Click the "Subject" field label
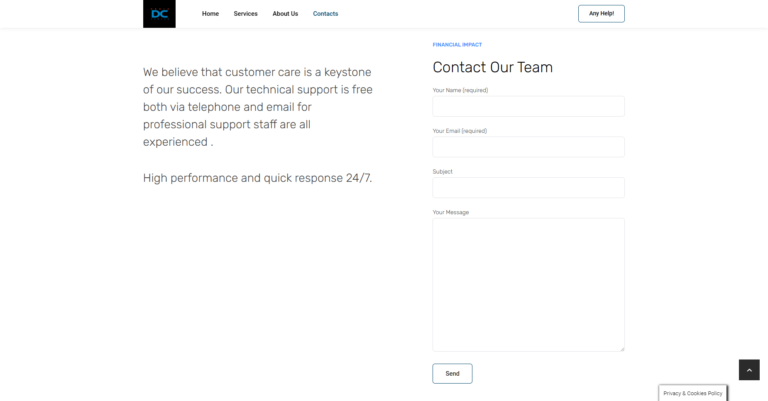The image size is (768, 401). click(x=442, y=172)
